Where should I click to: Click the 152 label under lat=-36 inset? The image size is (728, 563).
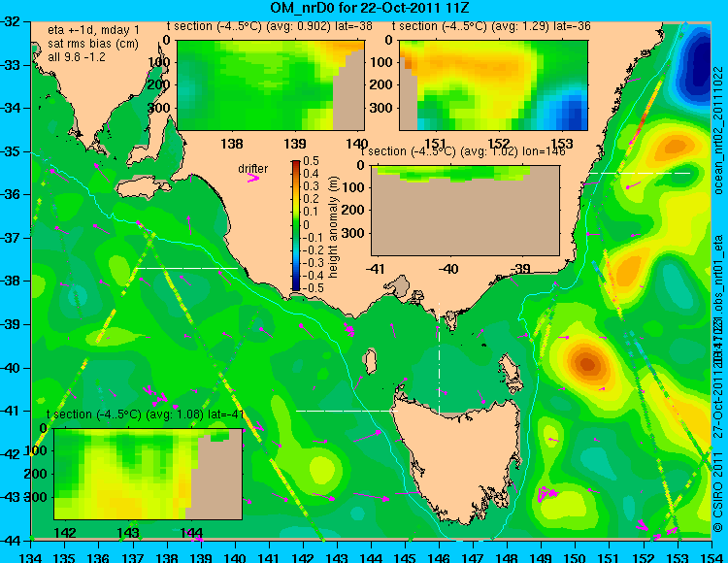pos(499,144)
